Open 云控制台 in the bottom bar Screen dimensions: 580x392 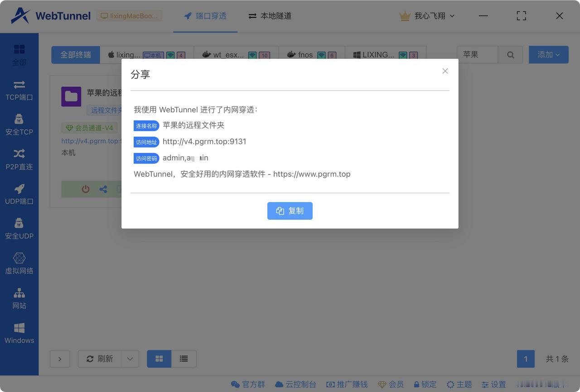pyautogui.click(x=295, y=384)
